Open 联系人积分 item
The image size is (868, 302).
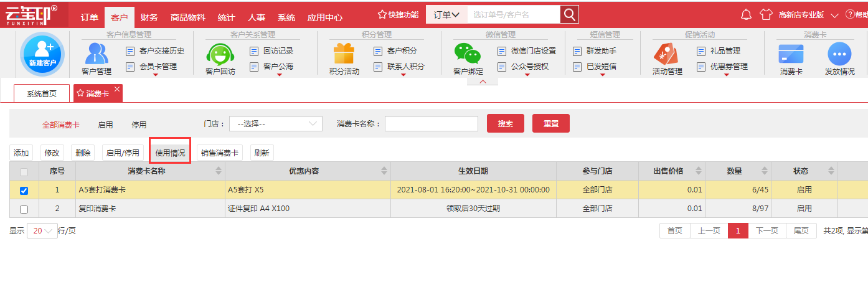[x=399, y=67]
